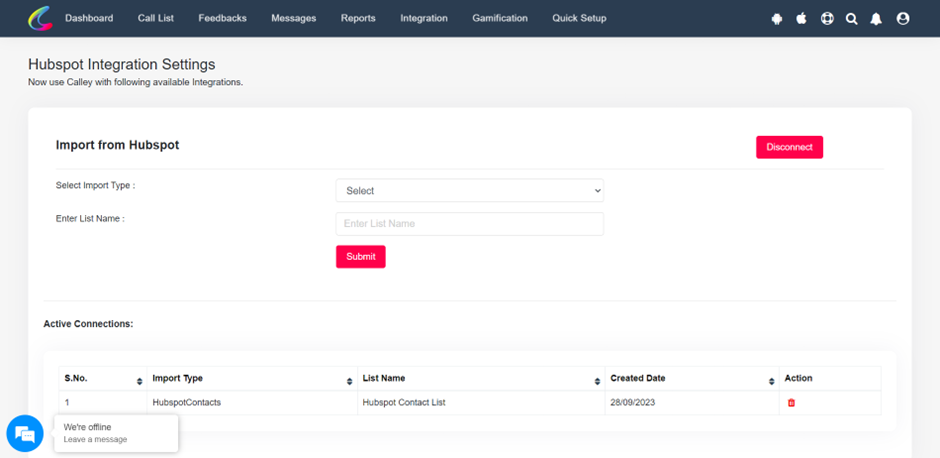This screenshot has height=458, width=940.
Task: Click the Calley logo icon
Action: click(40, 19)
